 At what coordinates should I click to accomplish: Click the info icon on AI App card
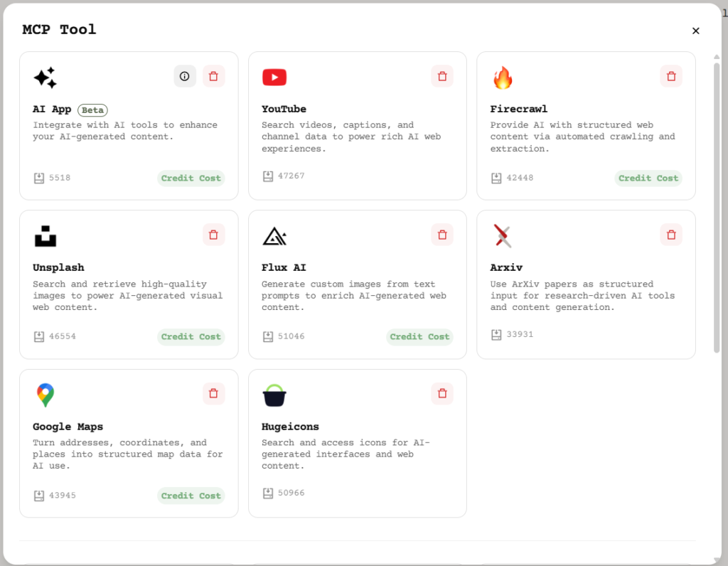tap(185, 76)
